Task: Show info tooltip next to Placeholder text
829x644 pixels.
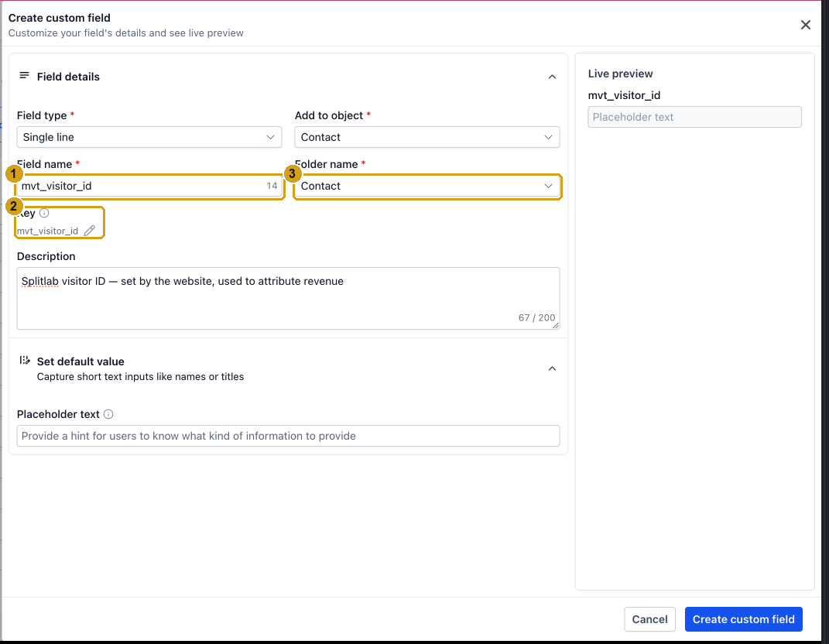Action: 108,414
